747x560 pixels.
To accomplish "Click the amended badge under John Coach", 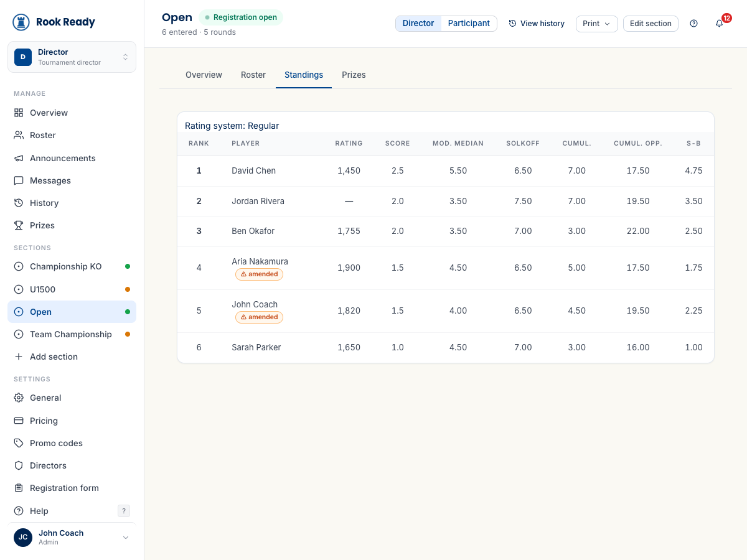I will pos(259,317).
